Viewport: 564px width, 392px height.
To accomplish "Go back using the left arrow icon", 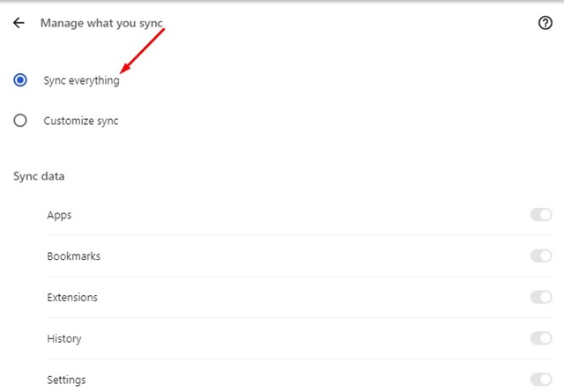I will point(19,23).
